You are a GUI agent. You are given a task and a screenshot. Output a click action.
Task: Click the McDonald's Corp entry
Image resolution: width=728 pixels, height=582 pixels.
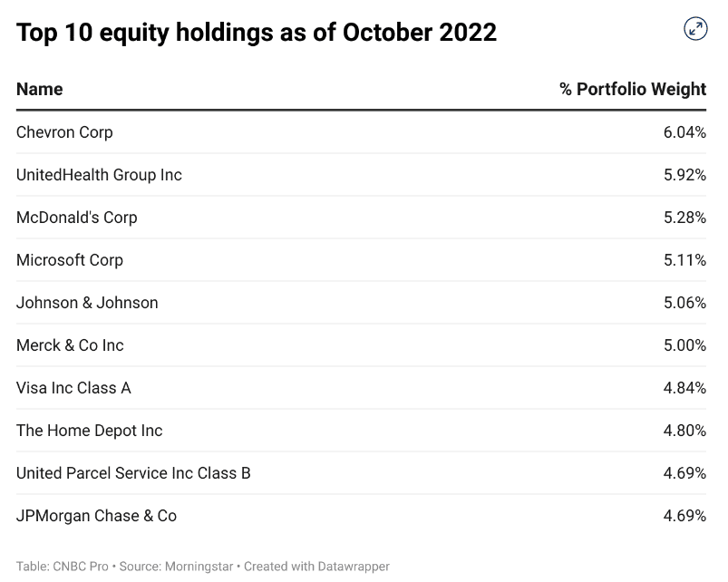click(77, 218)
